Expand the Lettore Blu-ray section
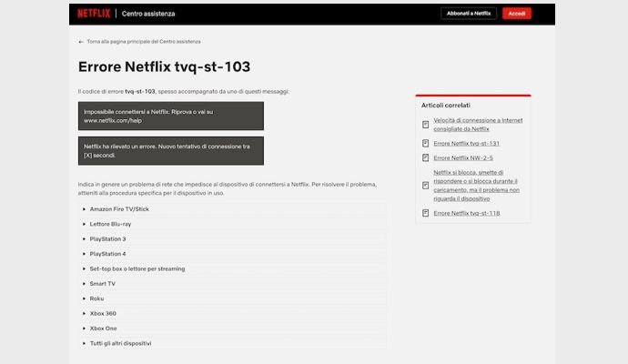 point(232,224)
